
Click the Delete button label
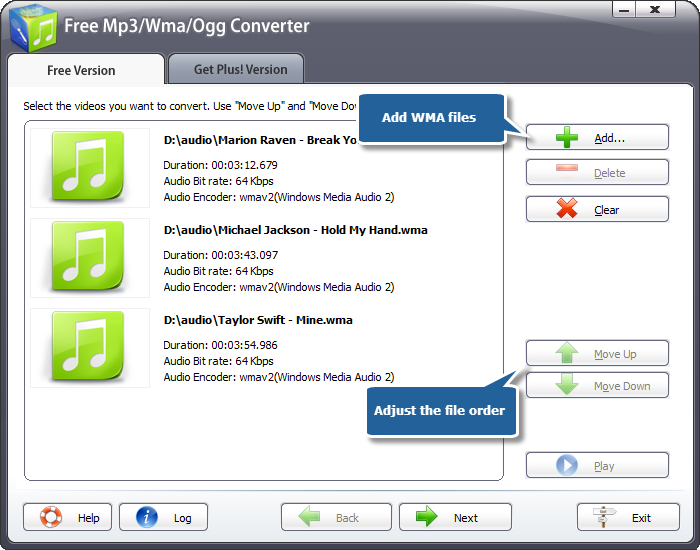pos(609,173)
